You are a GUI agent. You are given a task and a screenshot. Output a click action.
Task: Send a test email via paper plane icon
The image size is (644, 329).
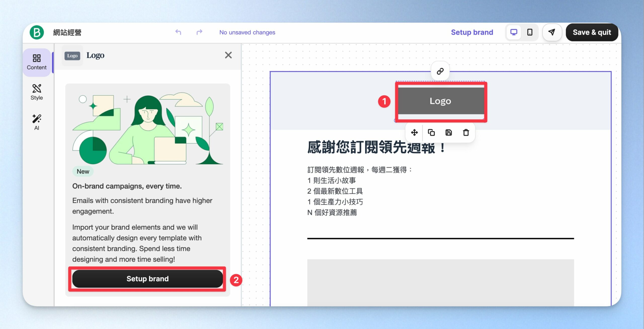(x=552, y=32)
